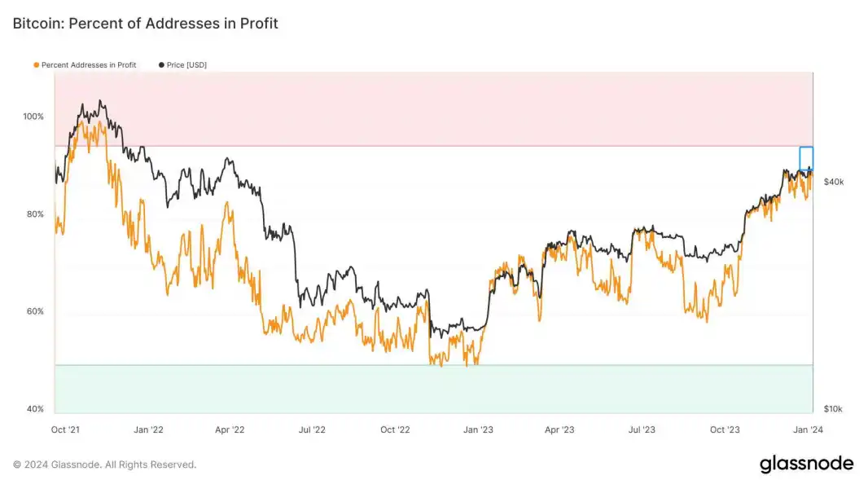Click the Jan '23 x-axis label
Screen dimensions: 868x480
477,429
